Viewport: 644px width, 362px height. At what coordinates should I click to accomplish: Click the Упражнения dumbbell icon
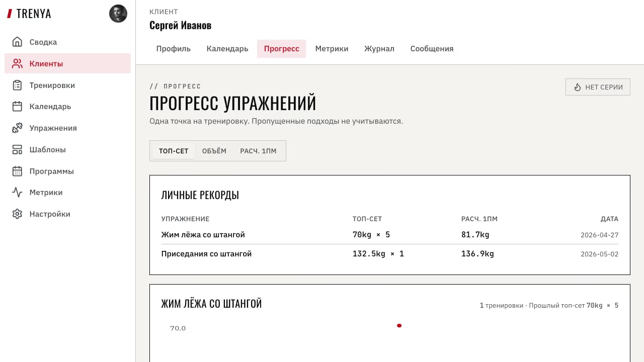tap(17, 128)
